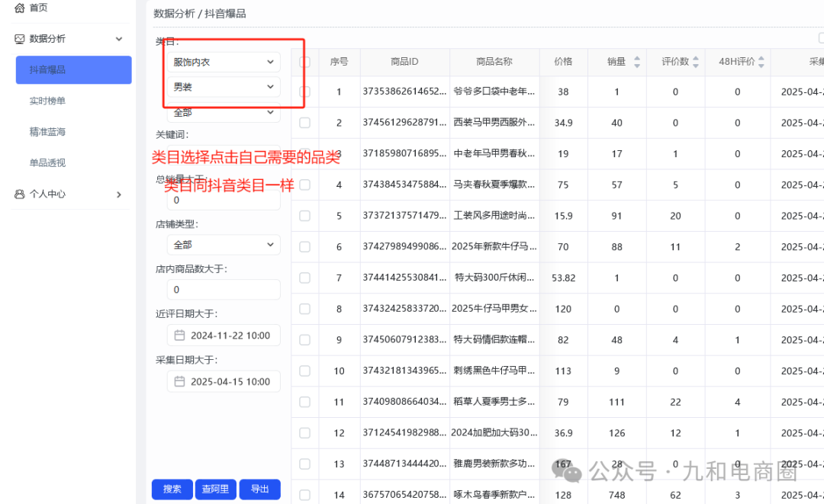Click the 近评日期大于 date field
The width and height of the screenshot is (824, 504).
[224, 335]
